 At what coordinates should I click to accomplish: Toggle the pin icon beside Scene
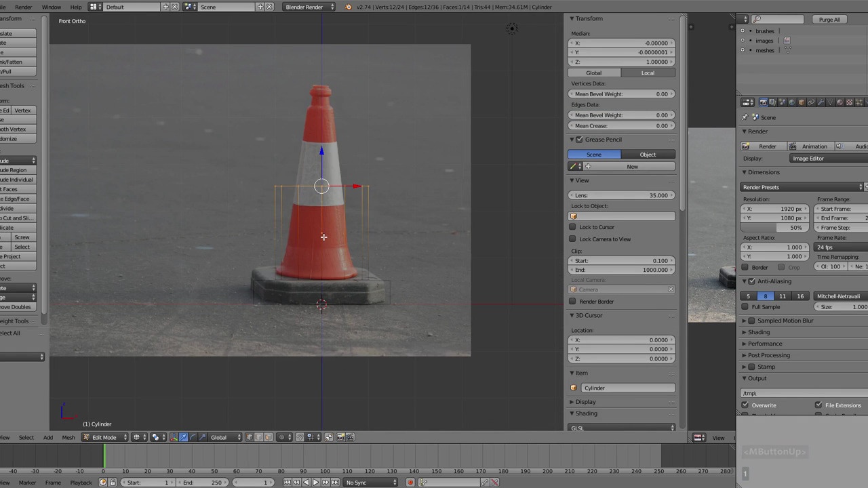745,117
